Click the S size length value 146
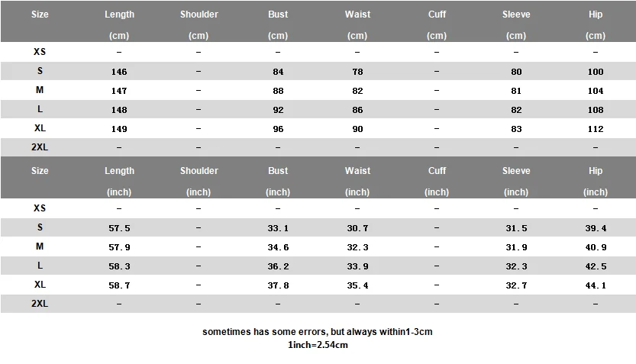Viewport: 636px width, 364px height. (119, 72)
